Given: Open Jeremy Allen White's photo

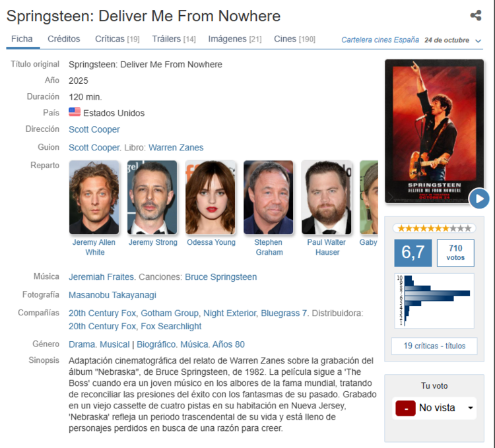Looking at the screenshot, I should pyautogui.click(x=94, y=197).
